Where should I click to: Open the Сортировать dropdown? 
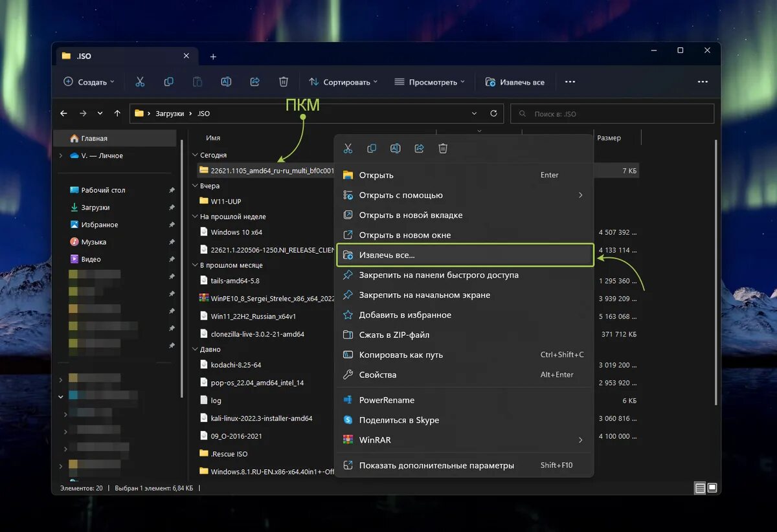tap(343, 82)
